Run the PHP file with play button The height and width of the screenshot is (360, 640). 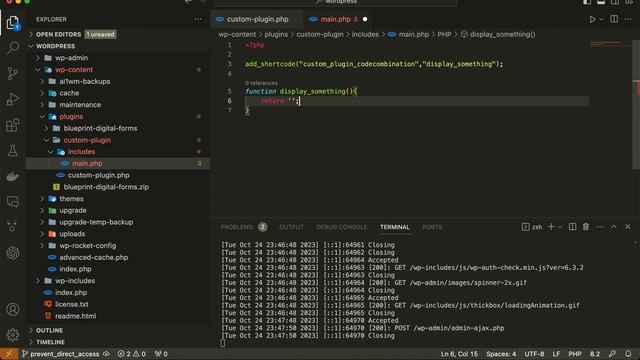coord(592,19)
